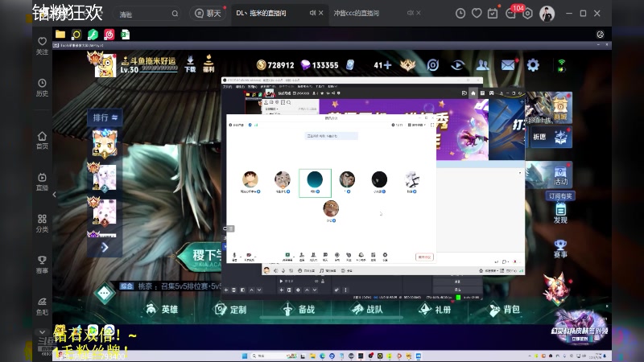Open daily check-in calendar icon

click(x=493, y=14)
